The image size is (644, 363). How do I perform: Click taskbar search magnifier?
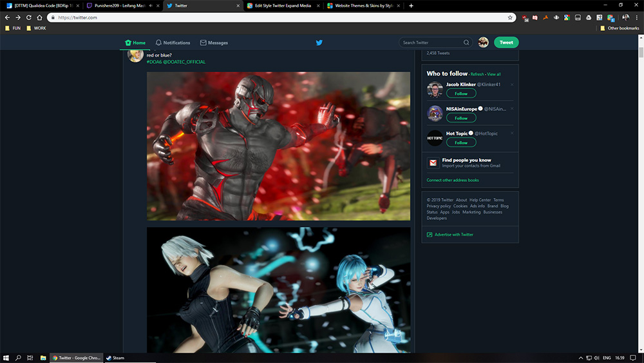(18, 358)
